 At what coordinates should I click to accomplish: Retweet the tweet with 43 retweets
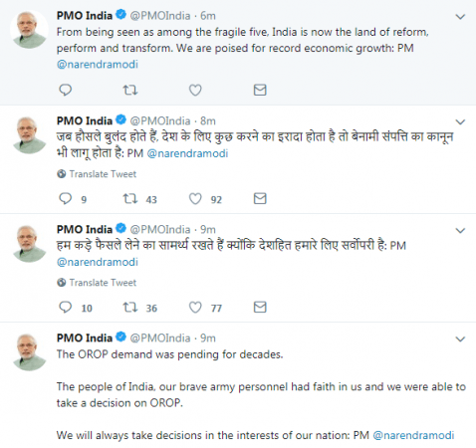[130, 198]
